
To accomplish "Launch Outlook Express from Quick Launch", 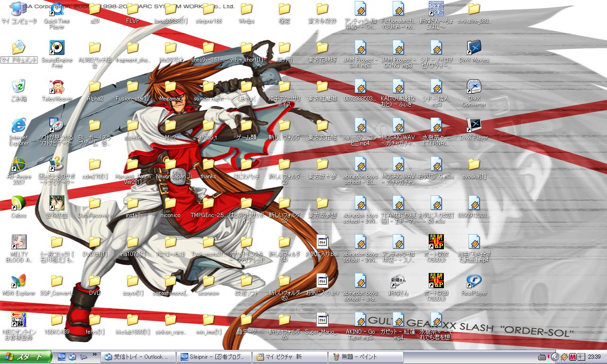I will tap(73, 357).
